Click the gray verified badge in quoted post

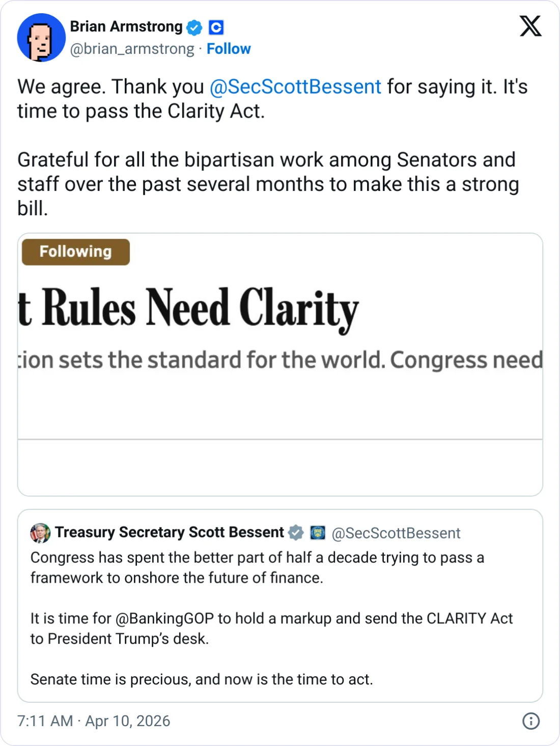(x=296, y=533)
